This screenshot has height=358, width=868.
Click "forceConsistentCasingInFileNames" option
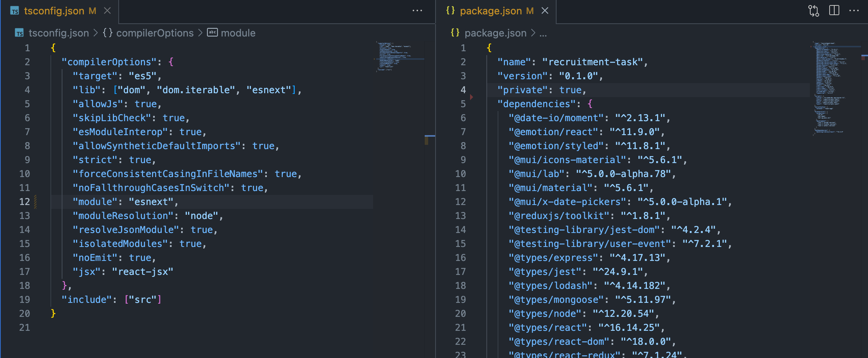[x=168, y=174]
